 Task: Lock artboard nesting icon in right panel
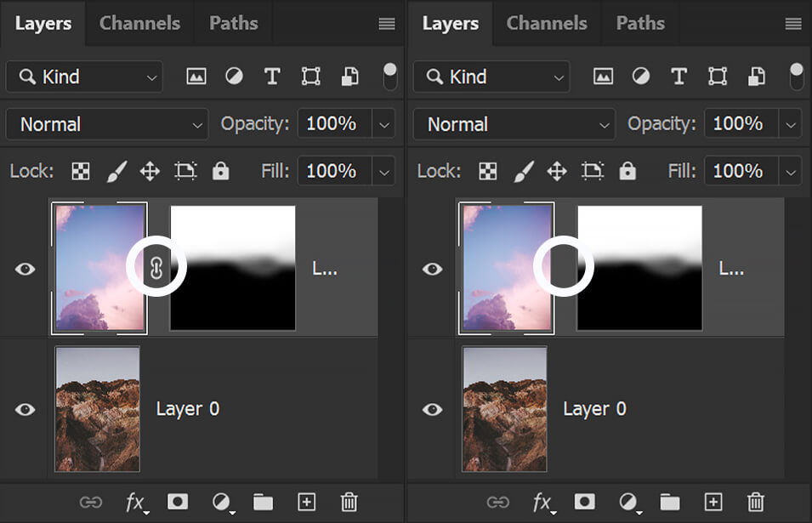tap(593, 171)
